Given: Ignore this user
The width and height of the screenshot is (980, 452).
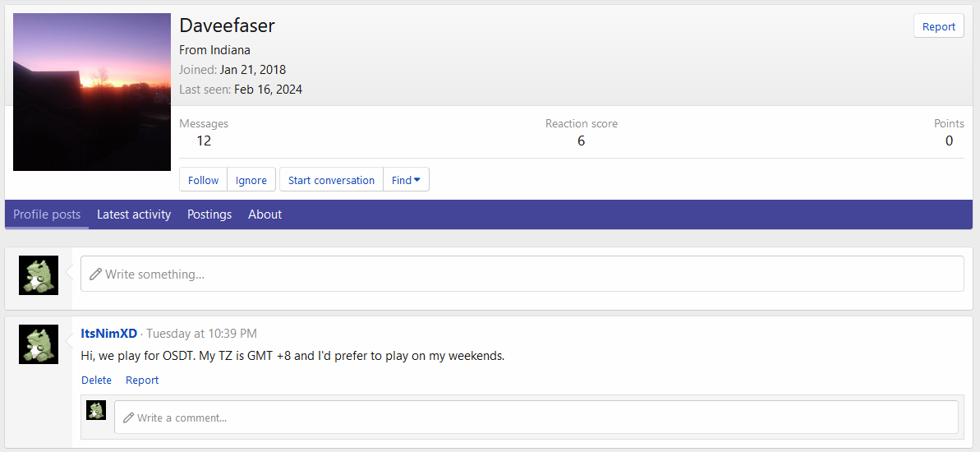Looking at the screenshot, I should (x=251, y=180).
